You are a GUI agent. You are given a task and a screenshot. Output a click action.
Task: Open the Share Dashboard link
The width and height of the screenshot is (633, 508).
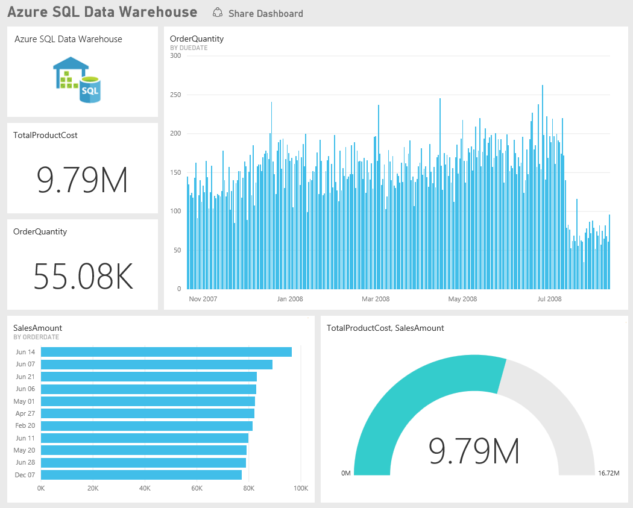click(266, 13)
